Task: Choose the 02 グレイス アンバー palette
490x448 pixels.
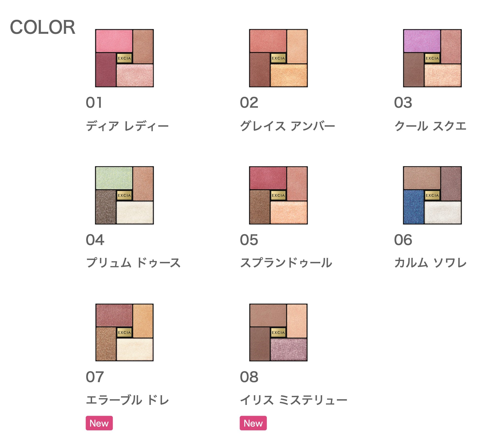Action: coord(278,58)
